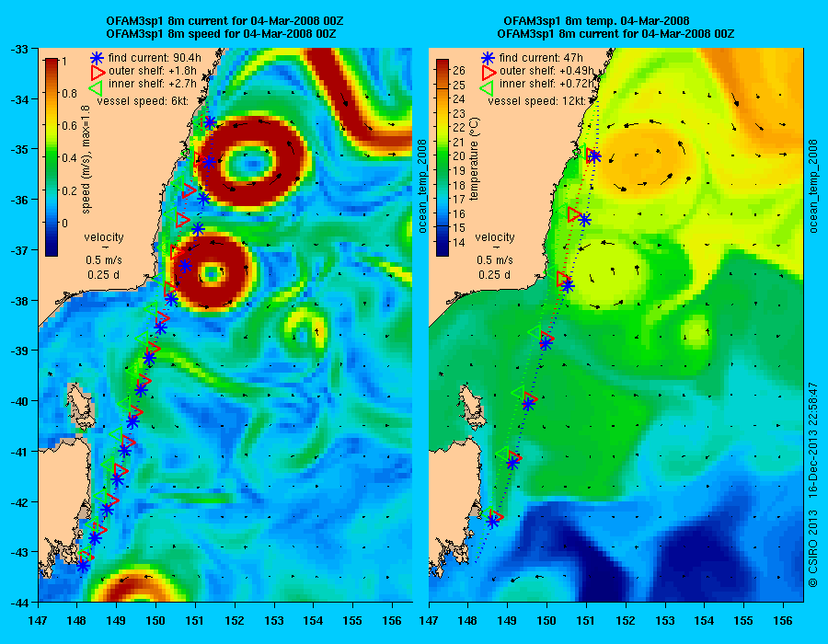Click velocity scale arrow under right 'velocity' label
This screenshot has height=644, width=828.
[x=495, y=247]
